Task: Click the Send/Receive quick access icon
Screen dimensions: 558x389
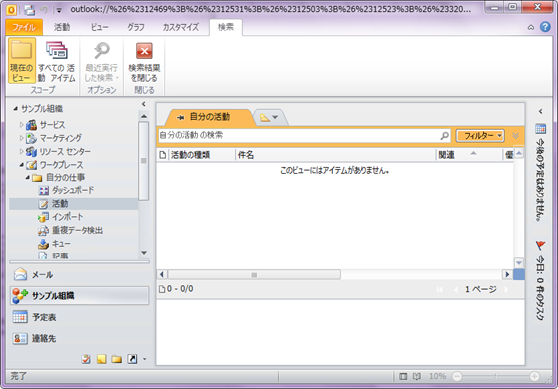Action: coord(30,10)
